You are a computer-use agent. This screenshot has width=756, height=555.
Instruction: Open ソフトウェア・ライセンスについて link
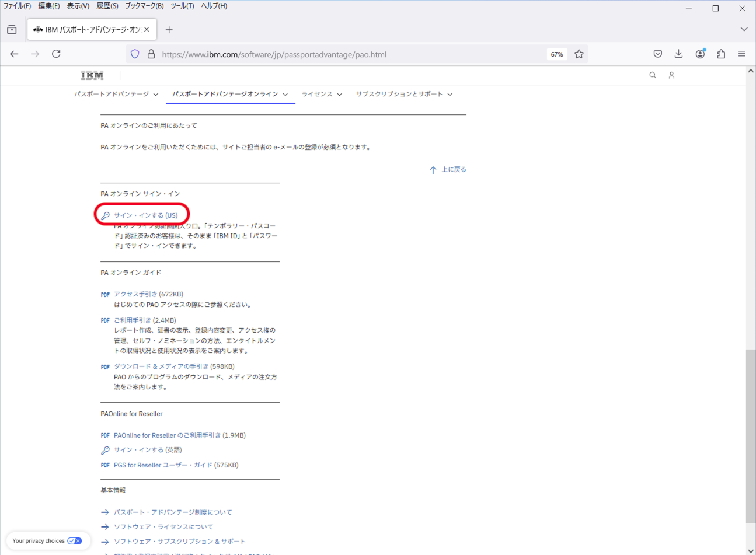[163, 527]
